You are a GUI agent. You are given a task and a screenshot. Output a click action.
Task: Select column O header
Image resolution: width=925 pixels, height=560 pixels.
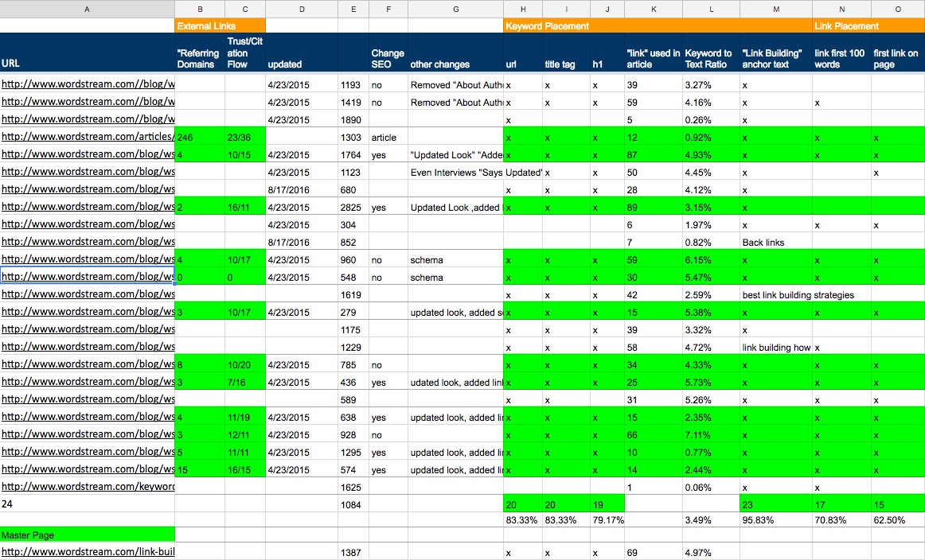click(897, 9)
